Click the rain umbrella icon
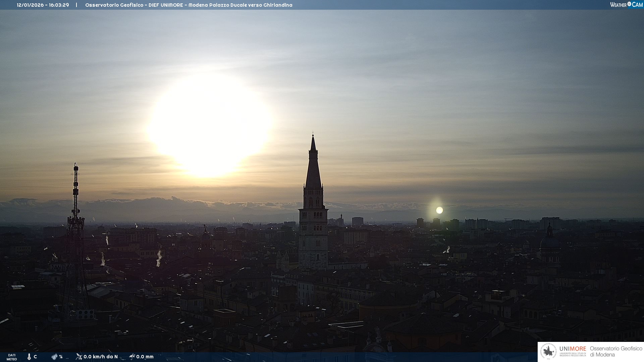The image size is (644, 362). point(132,357)
